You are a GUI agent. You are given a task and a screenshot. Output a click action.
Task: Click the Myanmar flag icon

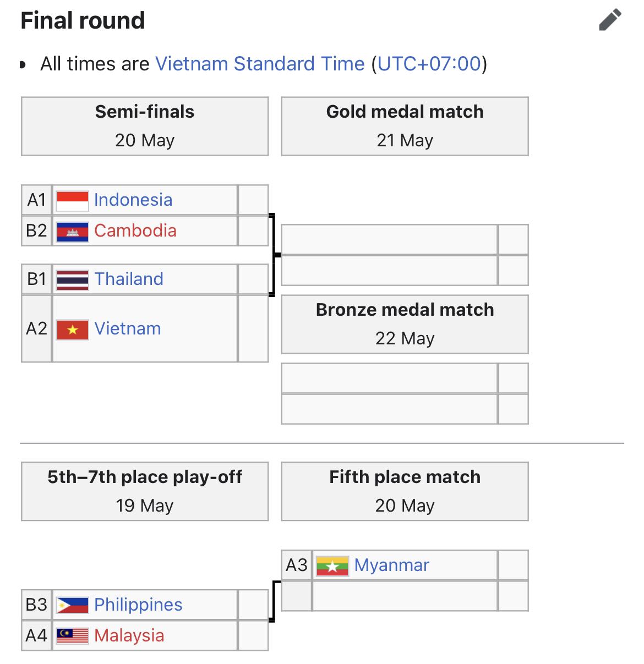(x=332, y=566)
